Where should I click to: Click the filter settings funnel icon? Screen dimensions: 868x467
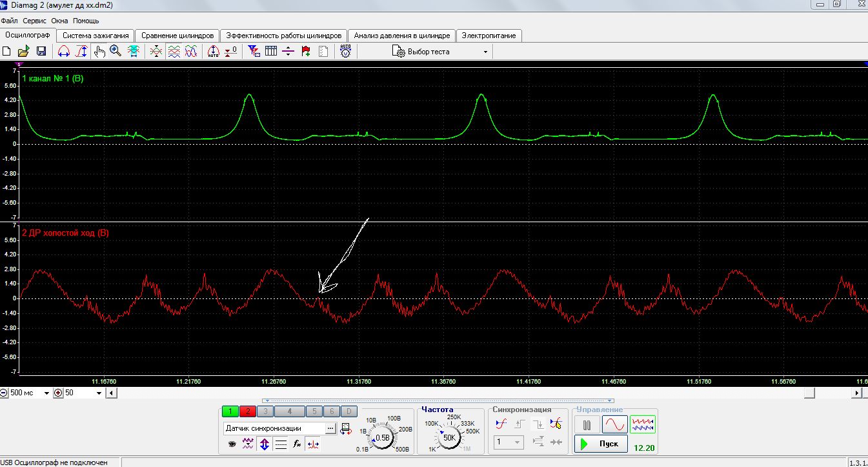tap(254, 52)
